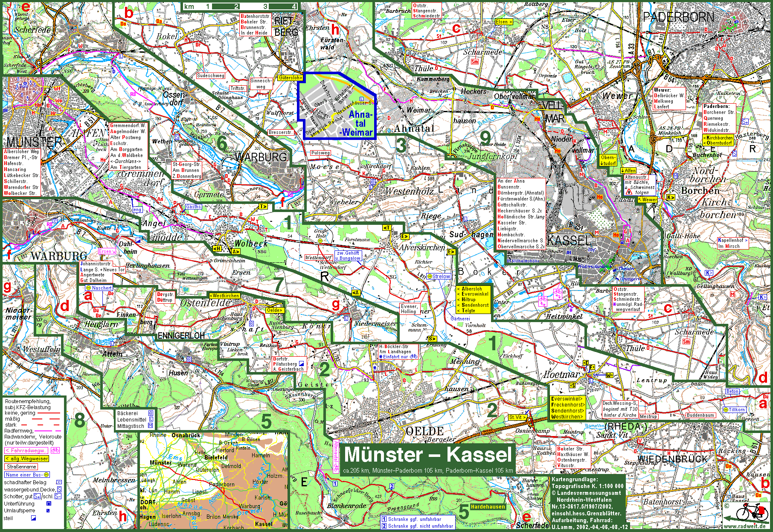Click the yellow 'Gütersloh>' signpost label
The width and height of the screenshot is (773, 532).
click(290, 78)
